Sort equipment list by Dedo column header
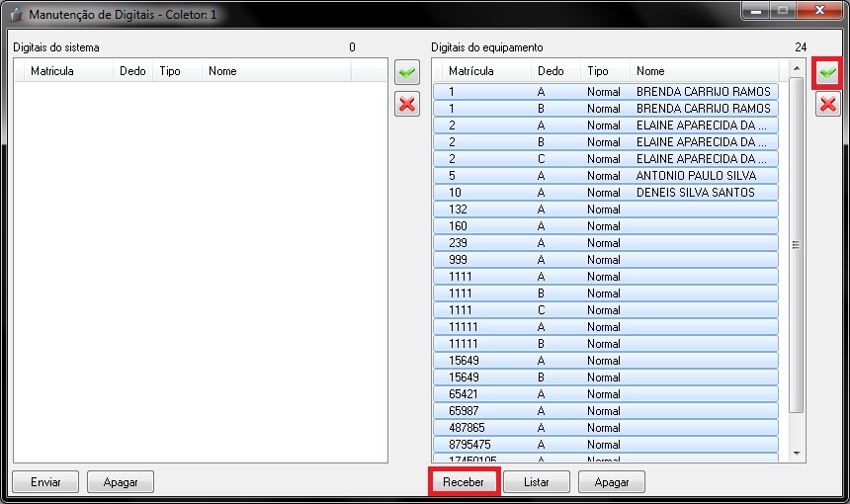This screenshot has height=504, width=850. (551, 71)
